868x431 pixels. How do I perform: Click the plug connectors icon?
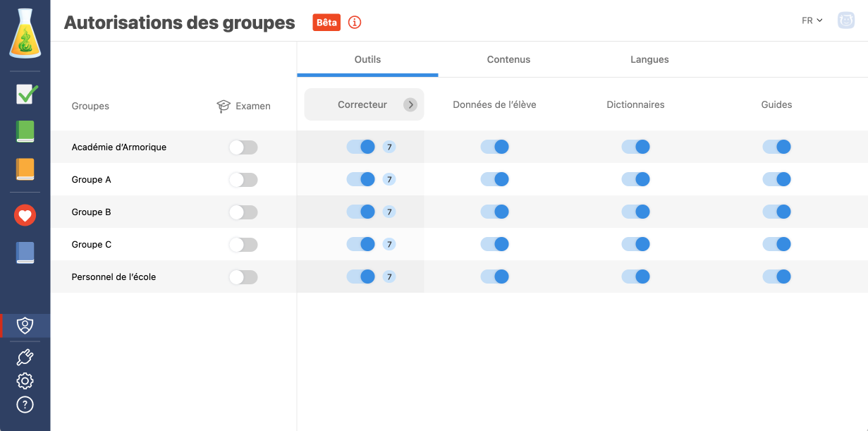pos(25,358)
